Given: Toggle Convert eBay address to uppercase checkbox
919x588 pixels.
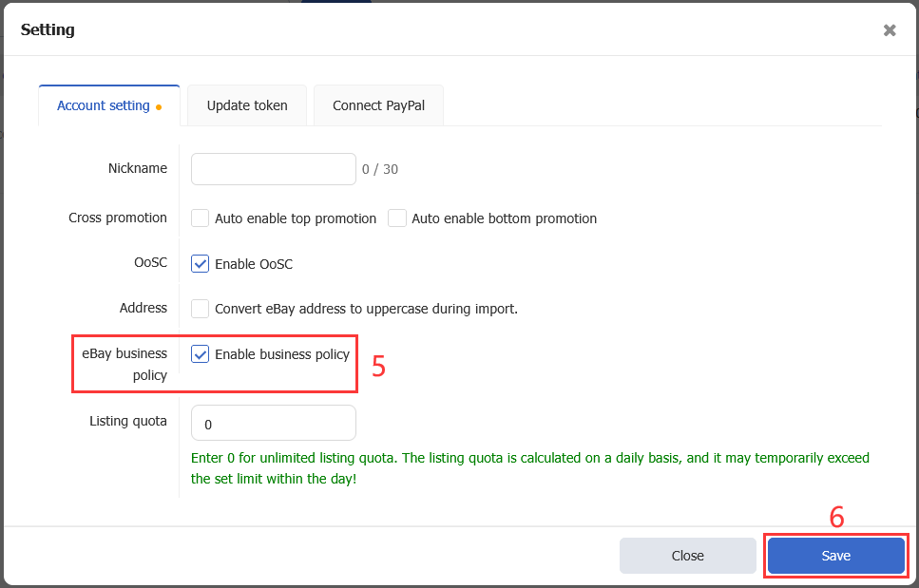Looking at the screenshot, I should click(x=201, y=309).
